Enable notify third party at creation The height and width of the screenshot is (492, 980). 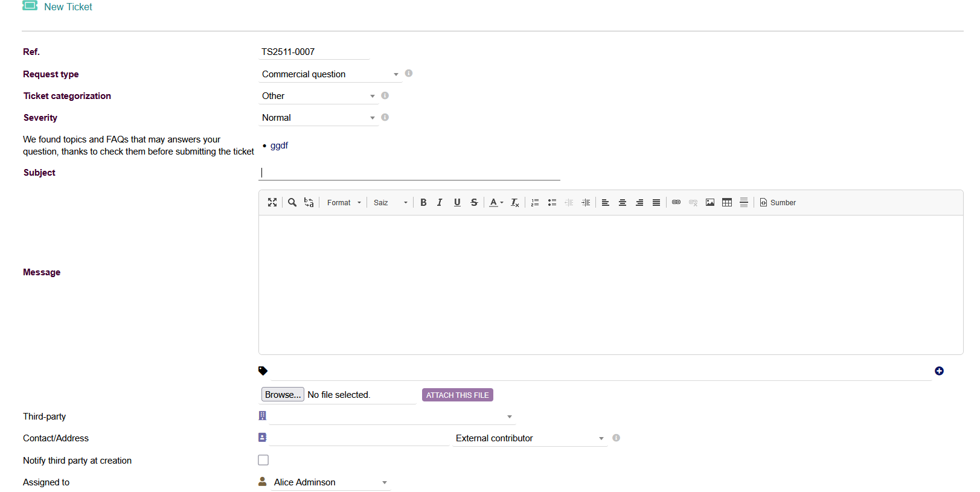[263, 460]
